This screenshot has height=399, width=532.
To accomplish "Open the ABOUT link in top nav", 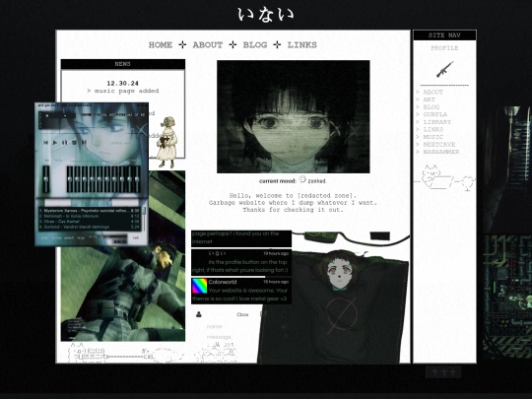I will click(x=208, y=45).
